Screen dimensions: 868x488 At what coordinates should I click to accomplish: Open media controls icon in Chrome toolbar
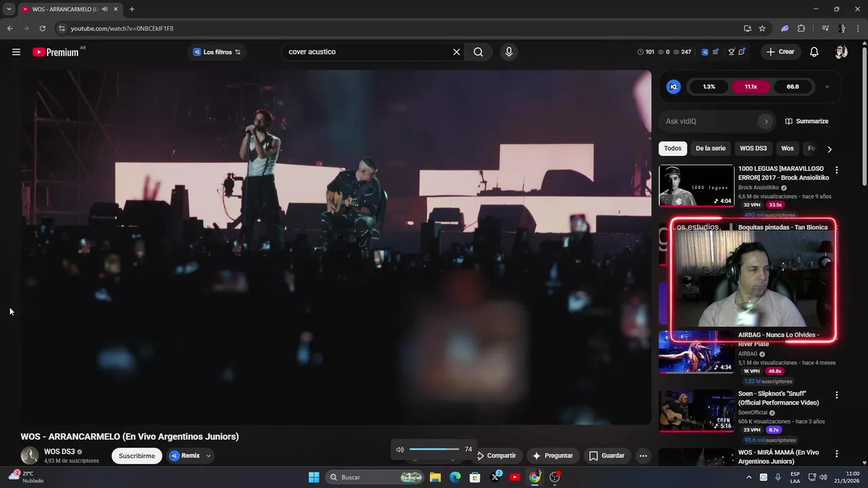coord(825,28)
